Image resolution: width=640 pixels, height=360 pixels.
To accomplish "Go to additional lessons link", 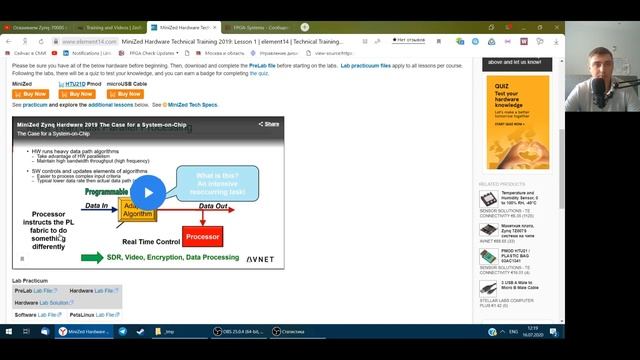I will tap(111, 105).
